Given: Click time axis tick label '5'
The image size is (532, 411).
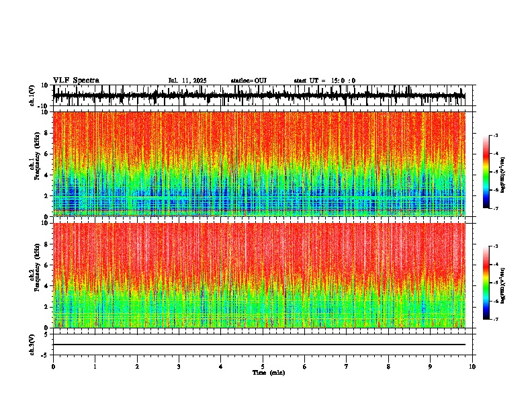Looking at the screenshot, I should pyautogui.click(x=263, y=367).
